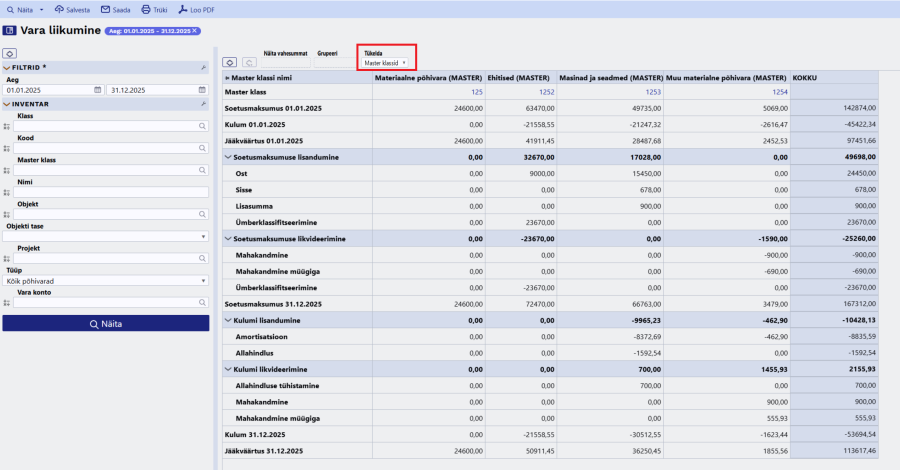
Task: Click the blue Näita search button
Action: coord(106,324)
